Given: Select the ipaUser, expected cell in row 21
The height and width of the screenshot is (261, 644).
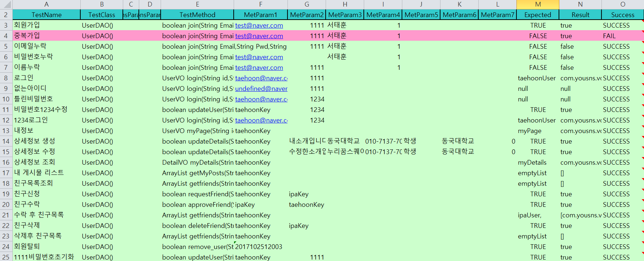Looking at the screenshot, I should (538, 215).
